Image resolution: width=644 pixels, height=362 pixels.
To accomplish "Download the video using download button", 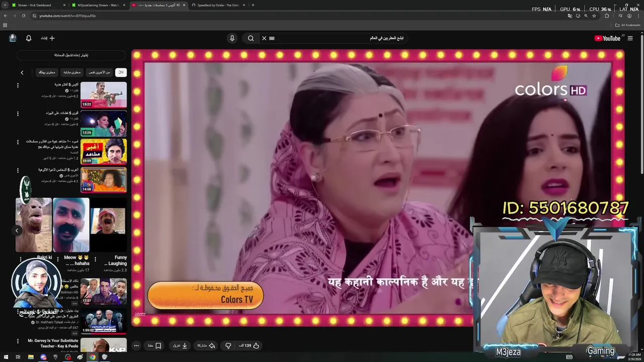I will [181, 345].
